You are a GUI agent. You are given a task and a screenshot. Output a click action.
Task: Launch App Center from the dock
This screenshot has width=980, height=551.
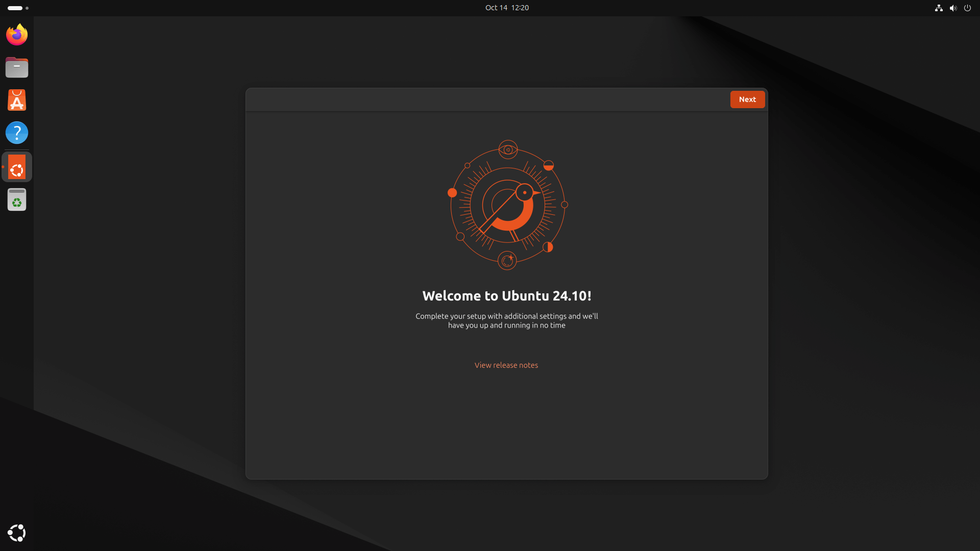(16, 99)
